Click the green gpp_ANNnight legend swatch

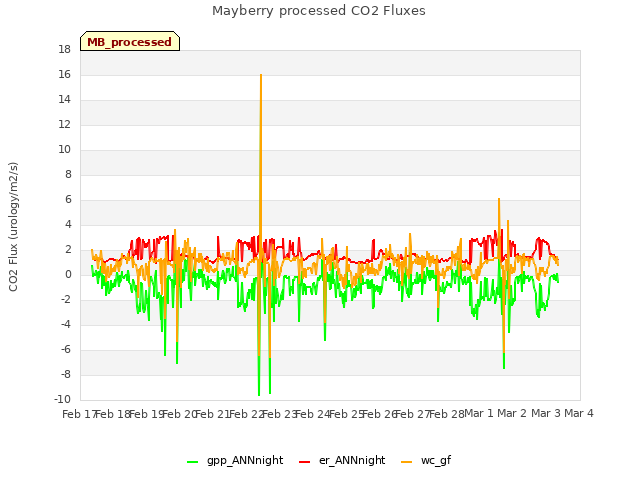192,462
